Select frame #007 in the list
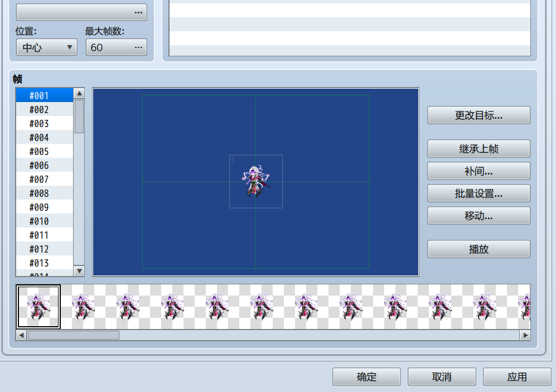This screenshot has height=392, width=556. pyautogui.click(x=45, y=180)
